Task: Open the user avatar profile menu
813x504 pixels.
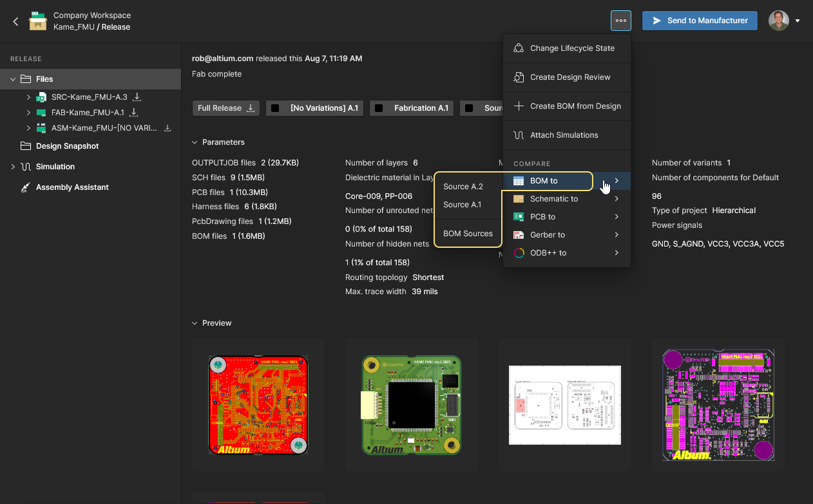Action: pos(779,21)
